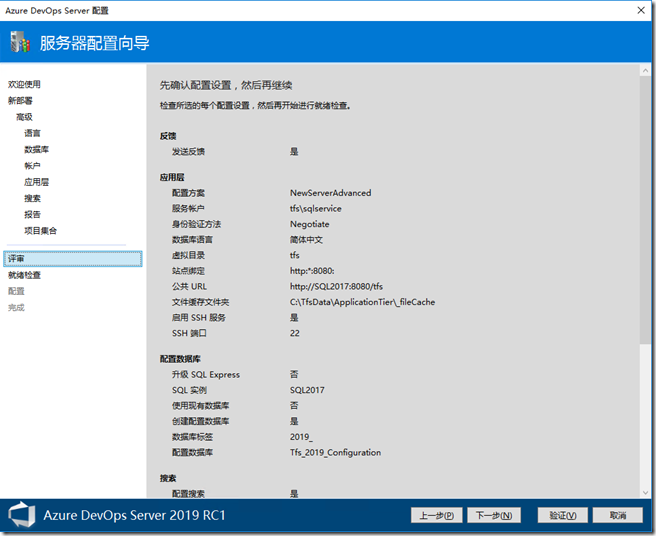Image resolution: width=656 pixels, height=536 pixels.
Task: Click the tfs\sqlservice service account value
Action: tap(315, 208)
